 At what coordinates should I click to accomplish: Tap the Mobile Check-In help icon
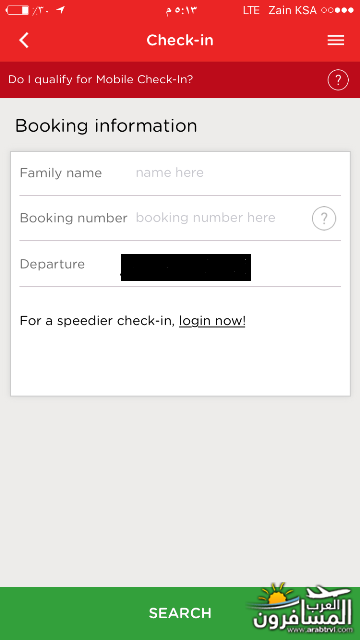[338, 80]
